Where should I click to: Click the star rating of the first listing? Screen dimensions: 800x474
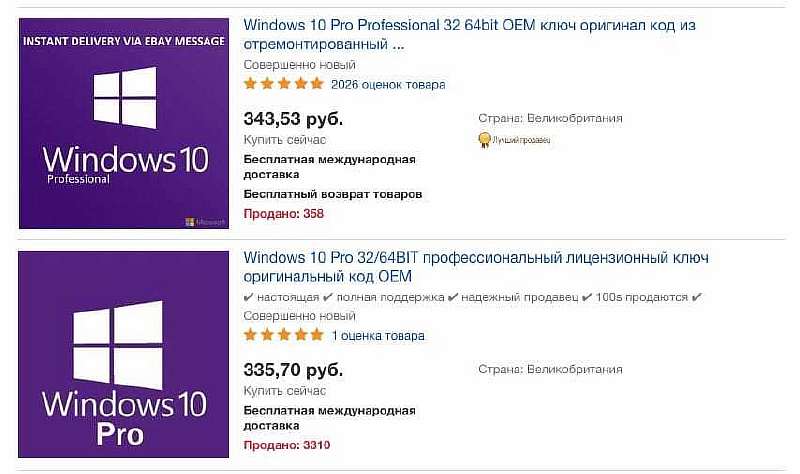click(283, 84)
